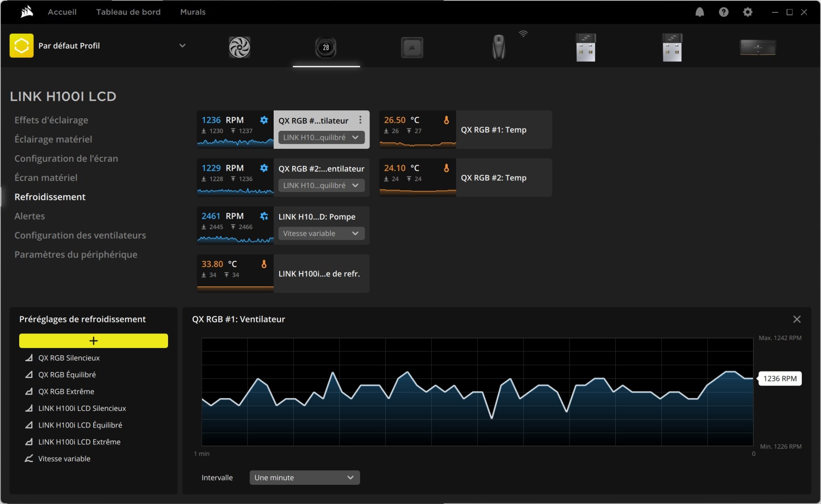
Task: Open Configuration de l'écran section
Action: pyautogui.click(x=66, y=159)
